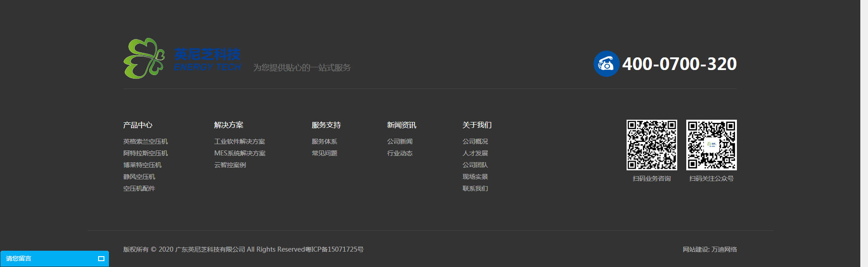Open MES系统解决方案 link
This screenshot has width=868, height=267.
240,153
